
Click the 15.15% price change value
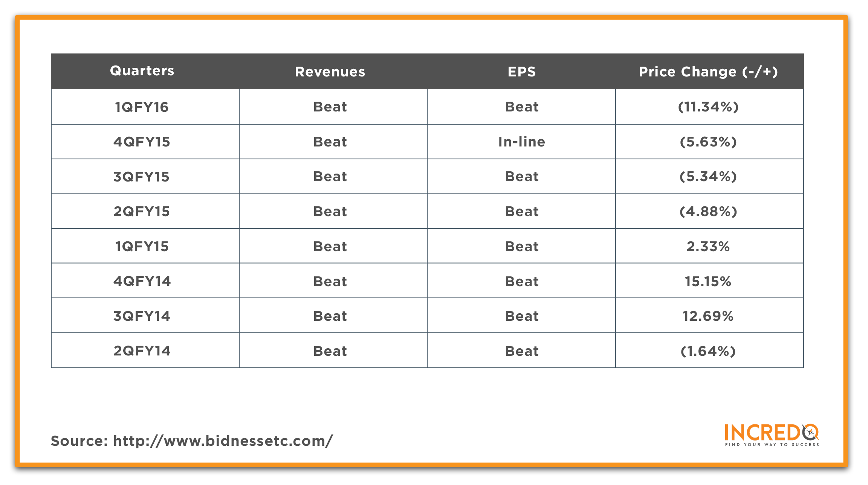point(708,281)
